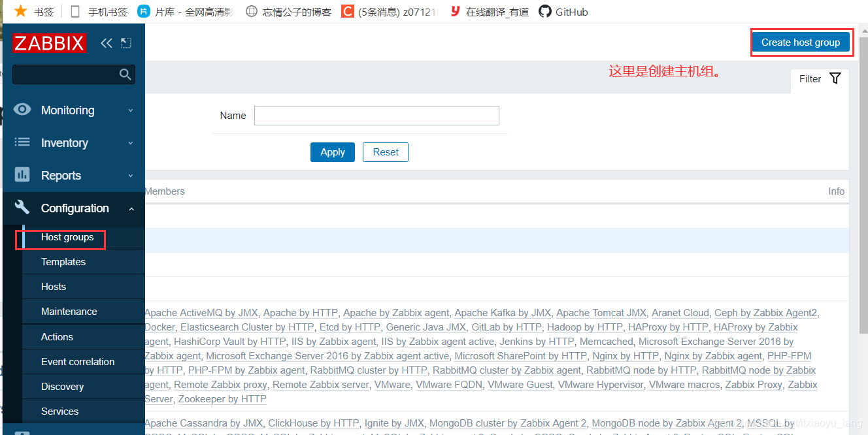Click the Configuration wrench icon
Image resolution: width=868 pixels, height=435 pixels.
point(22,207)
